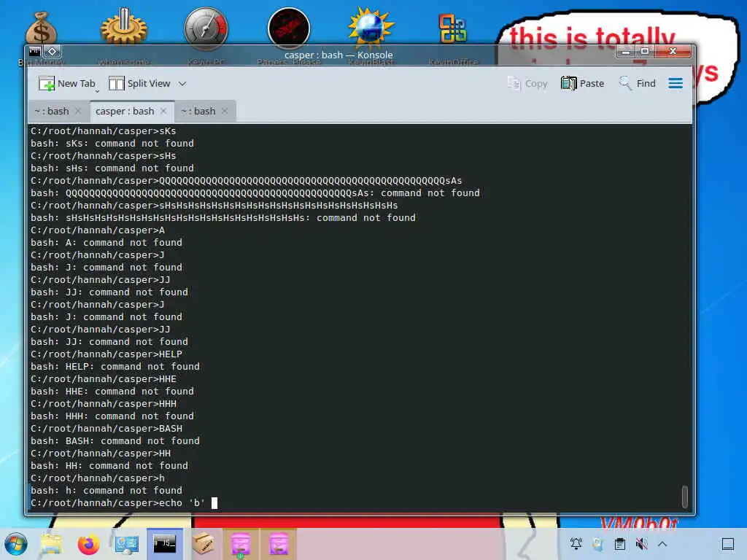This screenshot has width=747, height=560.
Task: Open a new Konsole tab
Action: tap(66, 83)
